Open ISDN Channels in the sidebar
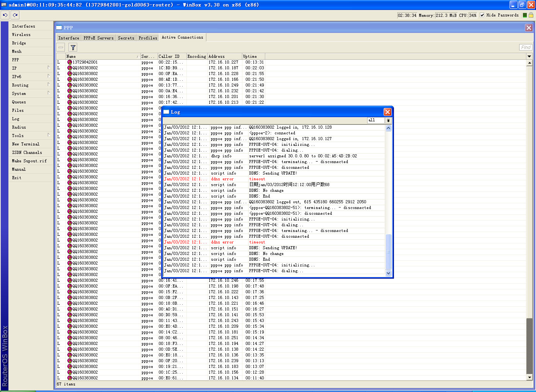 click(27, 152)
